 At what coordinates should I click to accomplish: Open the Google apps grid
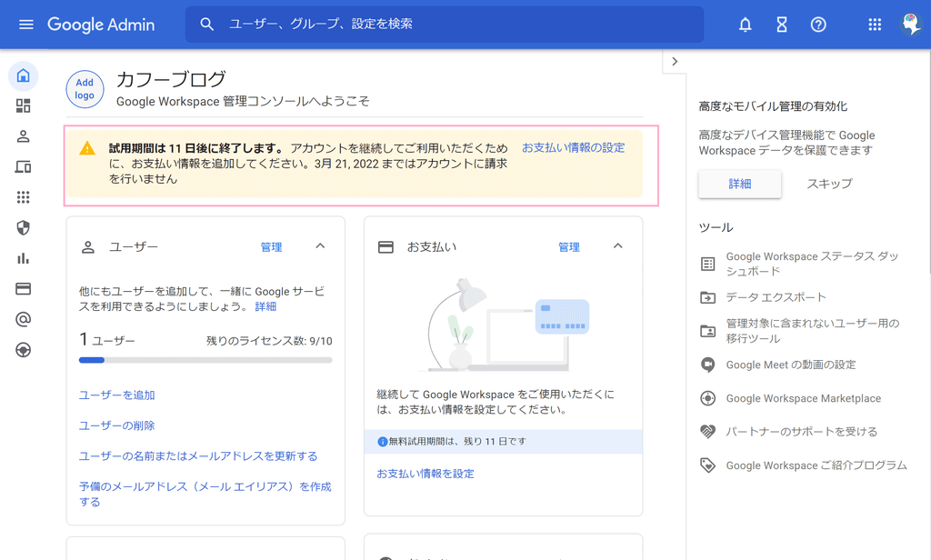tap(875, 25)
